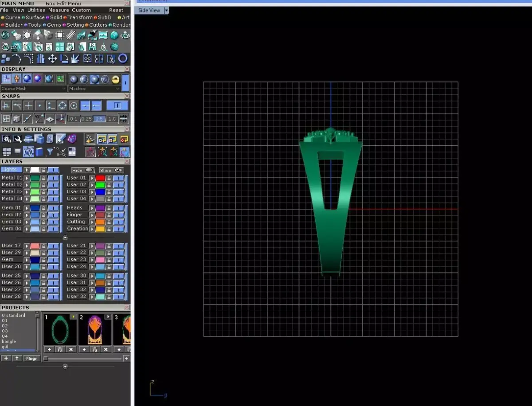This screenshot has width=532, height=406.
Task: Click the four-way move arrows tool
Action: pos(52,59)
